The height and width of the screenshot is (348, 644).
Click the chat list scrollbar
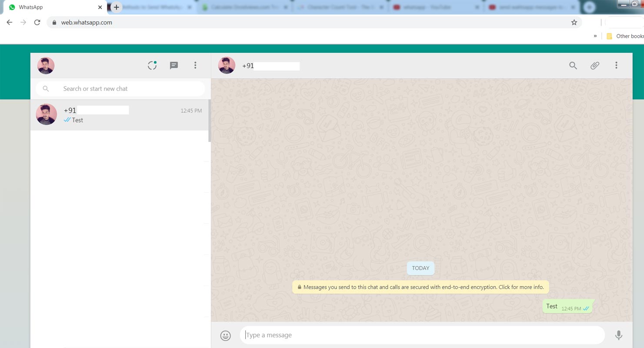click(x=210, y=121)
